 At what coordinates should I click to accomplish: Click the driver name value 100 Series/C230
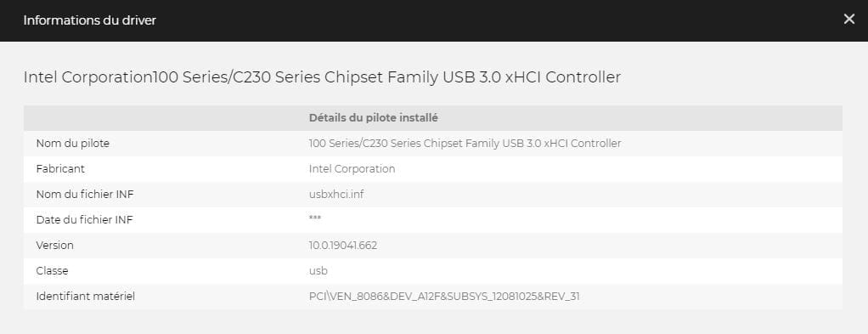point(465,144)
